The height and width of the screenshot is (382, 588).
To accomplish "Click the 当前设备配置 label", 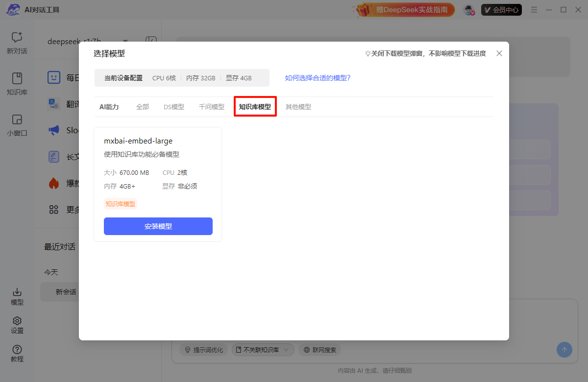I will click(123, 78).
